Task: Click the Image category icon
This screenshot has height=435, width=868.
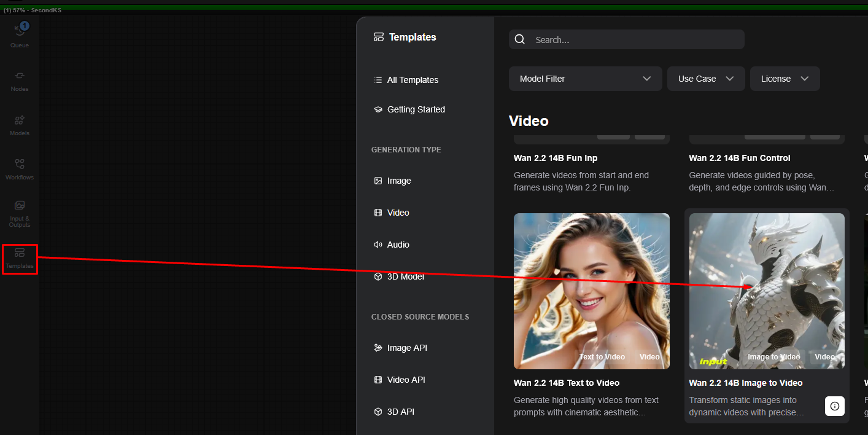Action: [378, 181]
